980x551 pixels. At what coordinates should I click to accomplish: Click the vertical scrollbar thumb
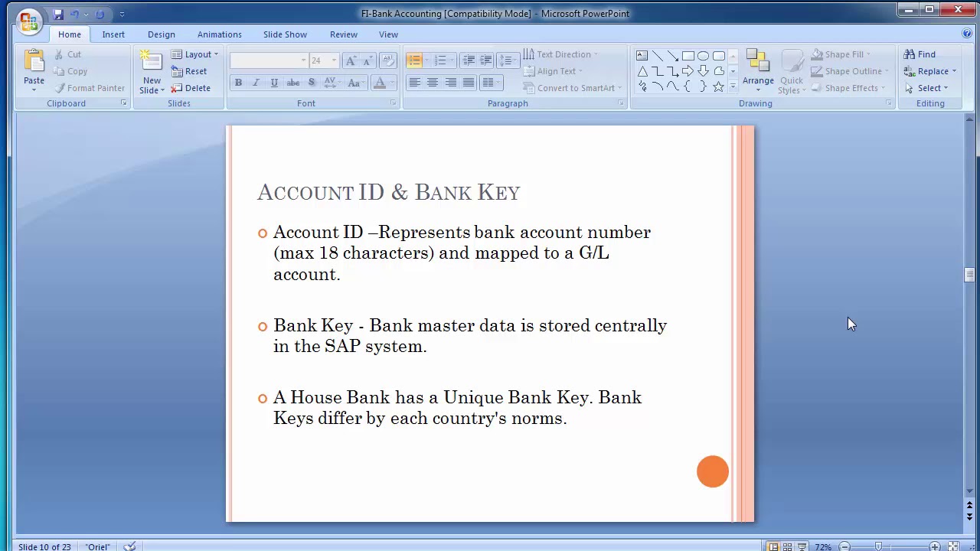[x=969, y=275]
